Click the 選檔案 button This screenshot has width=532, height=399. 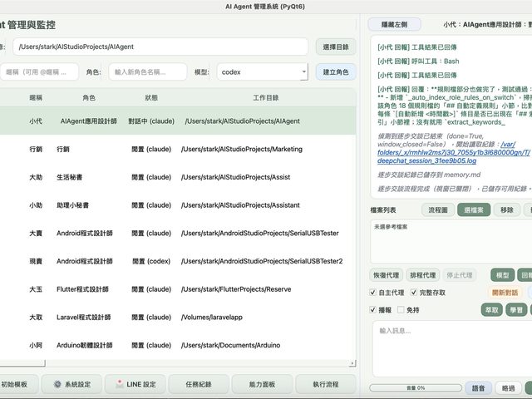(x=474, y=210)
